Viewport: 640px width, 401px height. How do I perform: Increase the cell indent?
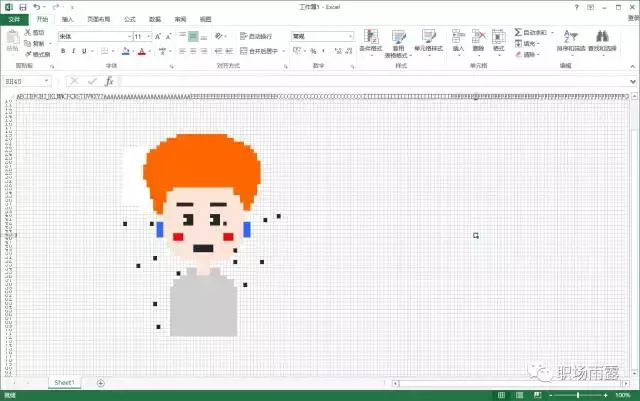(x=229, y=51)
